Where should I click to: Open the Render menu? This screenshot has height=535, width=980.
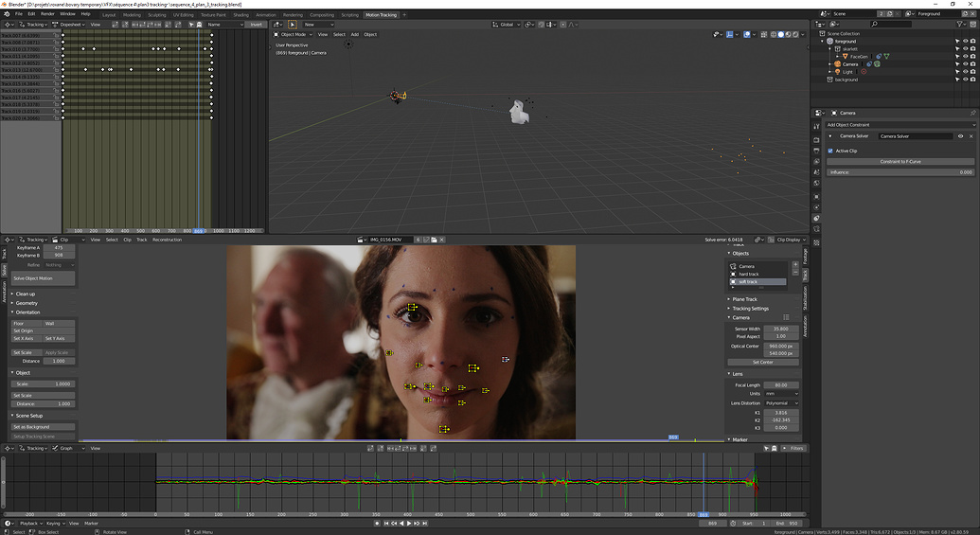click(x=47, y=14)
